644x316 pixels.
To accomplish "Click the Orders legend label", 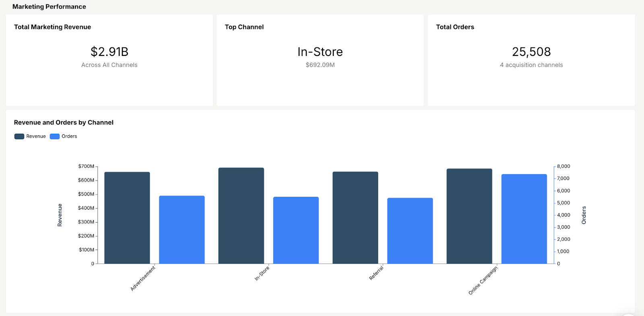I will point(69,136).
